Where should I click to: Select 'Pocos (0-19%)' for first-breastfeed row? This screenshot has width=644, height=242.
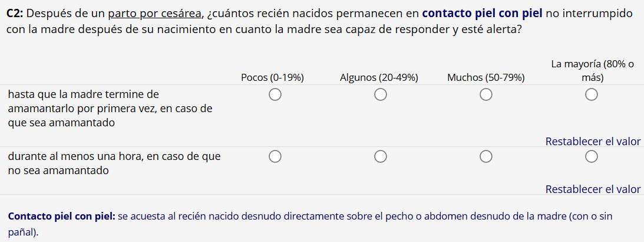[x=275, y=94]
